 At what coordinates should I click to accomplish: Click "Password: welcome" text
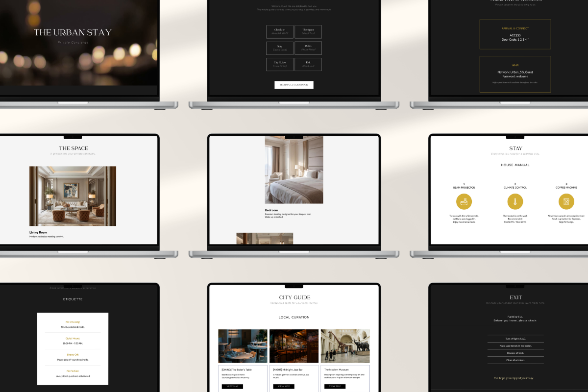515,76
